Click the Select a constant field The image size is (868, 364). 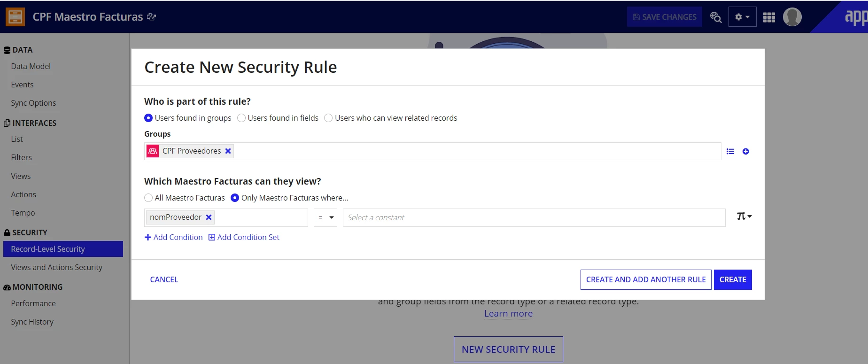point(534,217)
